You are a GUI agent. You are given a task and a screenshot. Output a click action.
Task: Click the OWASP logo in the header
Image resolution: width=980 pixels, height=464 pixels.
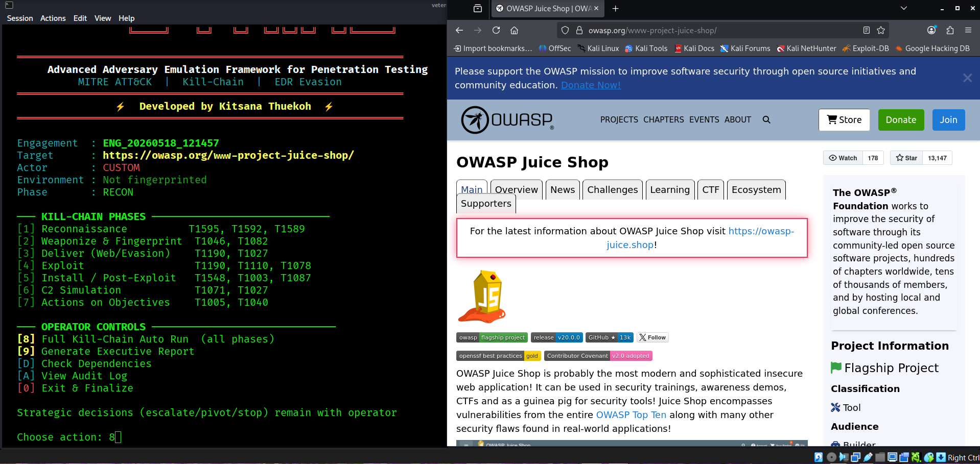pos(507,120)
